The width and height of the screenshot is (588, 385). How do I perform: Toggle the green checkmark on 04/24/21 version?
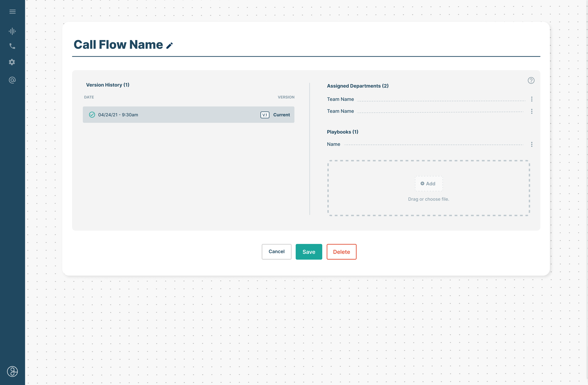(x=92, y=115)
